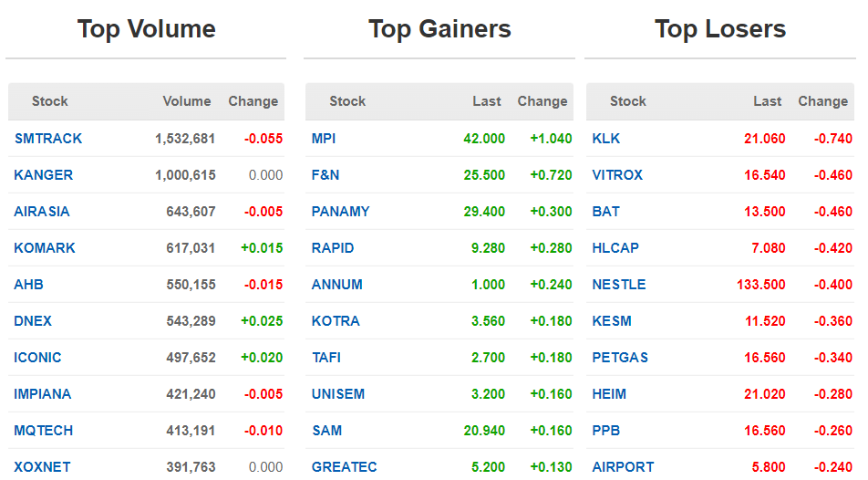Open the PETGAS stock link

tap(620, 358)
